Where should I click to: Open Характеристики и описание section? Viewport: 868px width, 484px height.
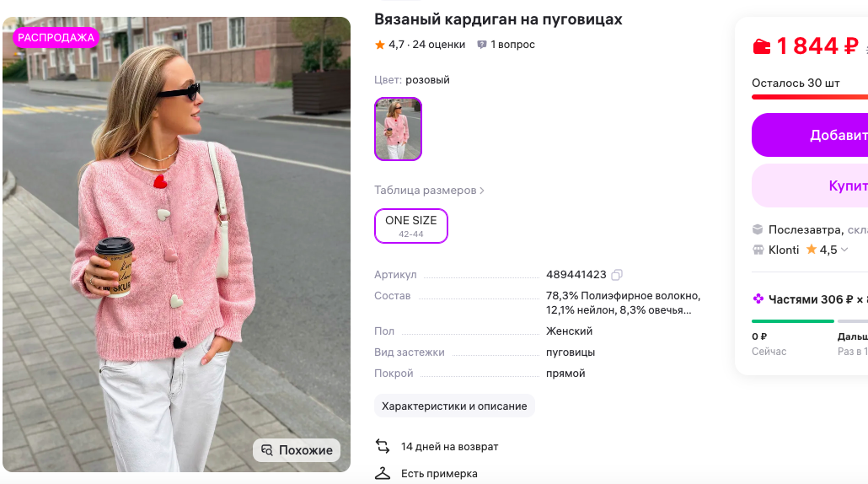pos(454,406)
